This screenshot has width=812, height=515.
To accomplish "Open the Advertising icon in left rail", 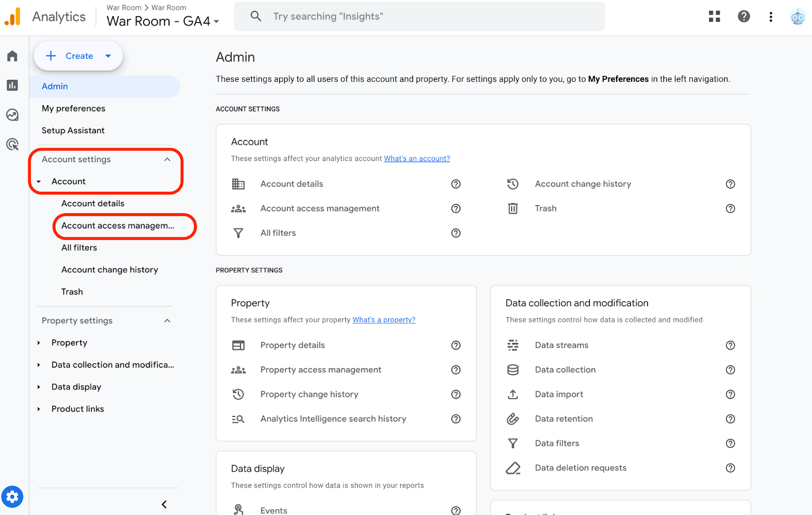I will (12, 145).
